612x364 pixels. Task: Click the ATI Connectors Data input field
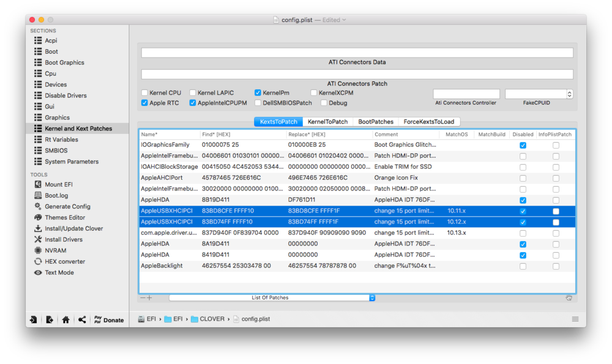coord(357,53)
